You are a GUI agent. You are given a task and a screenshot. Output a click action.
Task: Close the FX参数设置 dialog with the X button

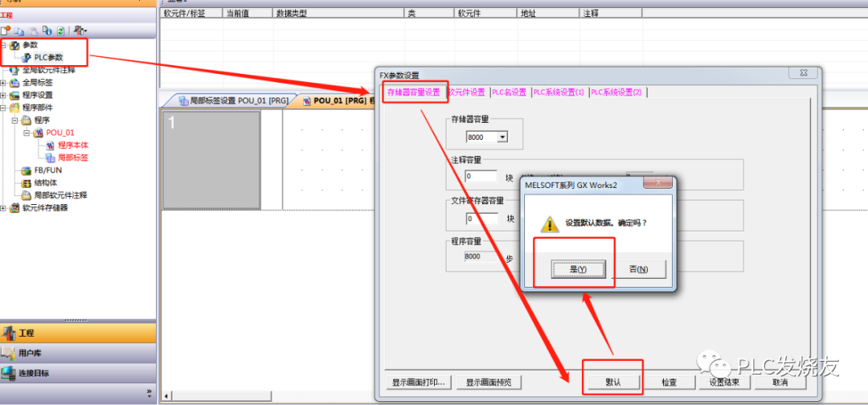click(805, 74)
